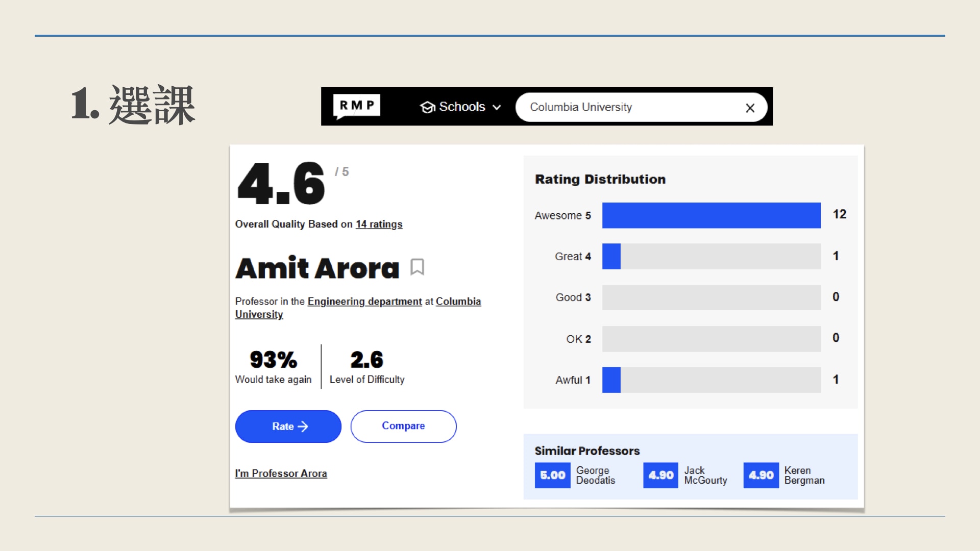Image resolution: width=980 pixels, height=551 pixels.
Task: Click the 4.6 overall quality score
Action: click(281, 184)
